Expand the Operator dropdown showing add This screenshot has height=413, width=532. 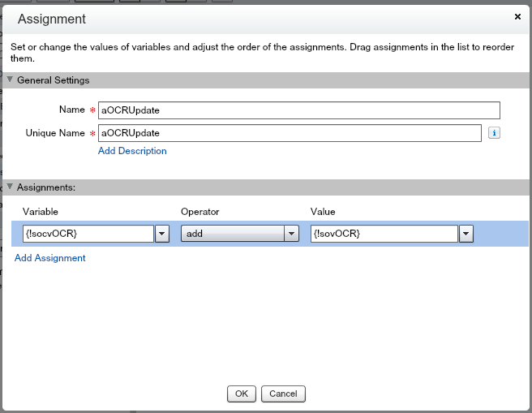click(240, 234)
